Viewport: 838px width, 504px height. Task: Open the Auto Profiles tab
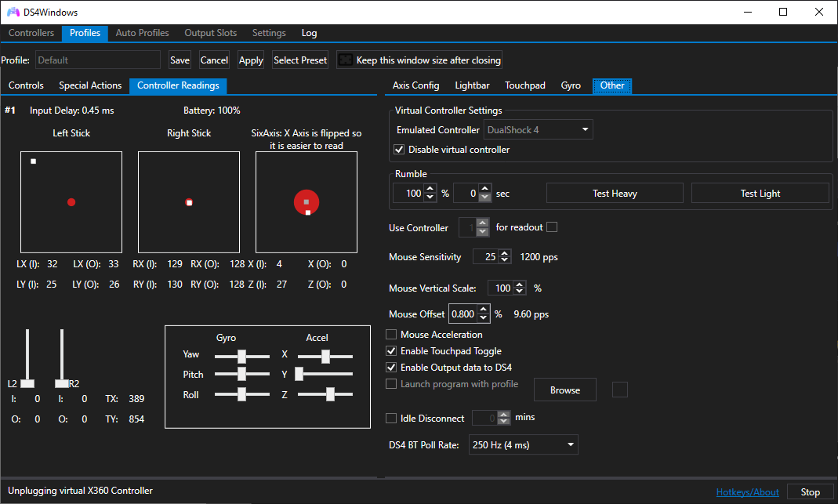pyautogui.click(x=142, y=33)
